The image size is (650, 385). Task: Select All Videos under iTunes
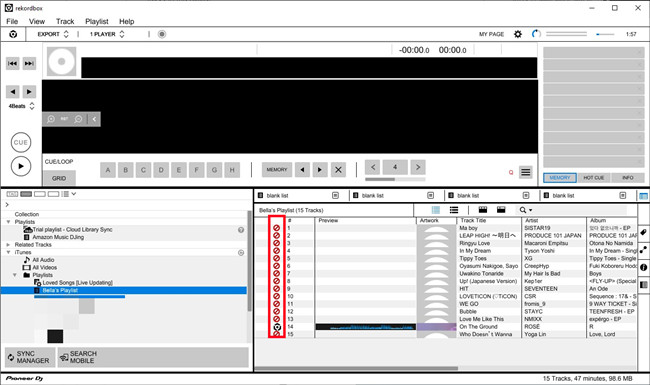point(44,268)
